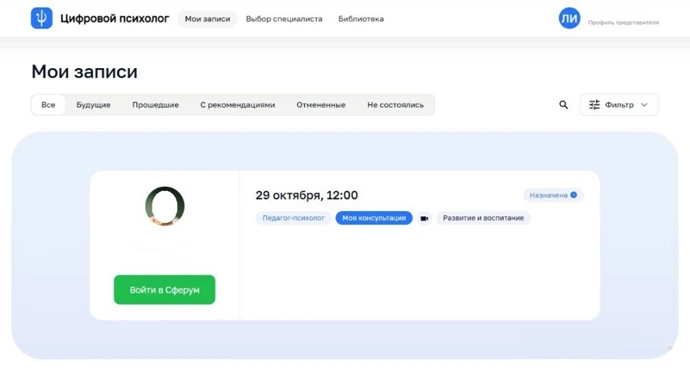Screen dimensions: 690x372
Task: Go to Выбор специалиста page
Action: click(x=284, y=19)
